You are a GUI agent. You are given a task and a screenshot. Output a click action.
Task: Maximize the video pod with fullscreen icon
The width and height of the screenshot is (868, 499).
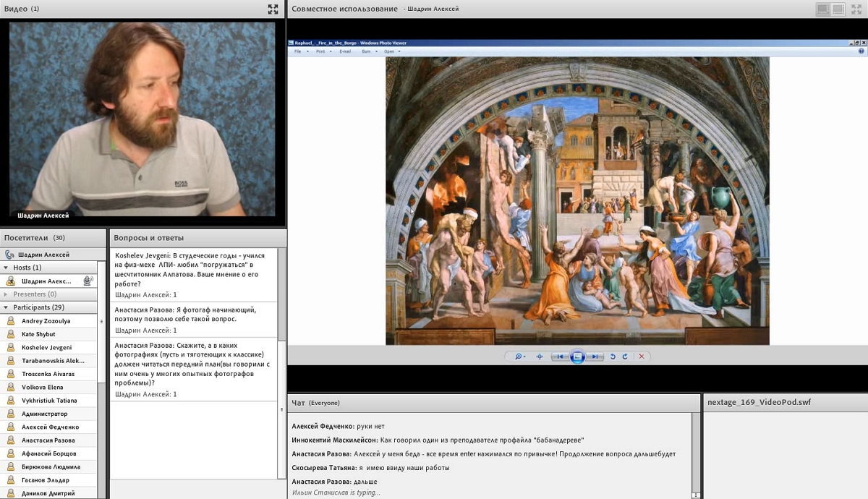click(273, 9)
